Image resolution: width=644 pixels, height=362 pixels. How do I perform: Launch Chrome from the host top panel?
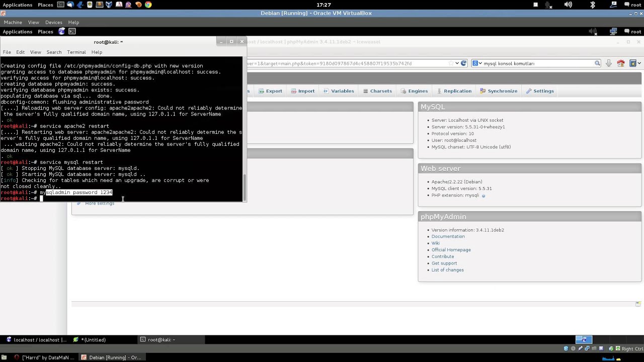[x=148, y=5]
